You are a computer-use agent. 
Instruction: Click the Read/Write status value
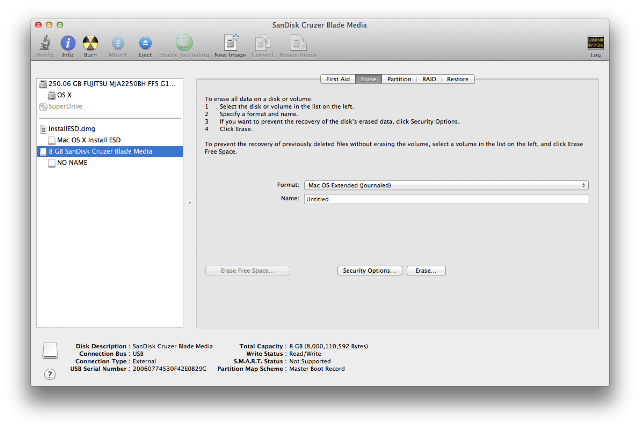click(305, 353)
